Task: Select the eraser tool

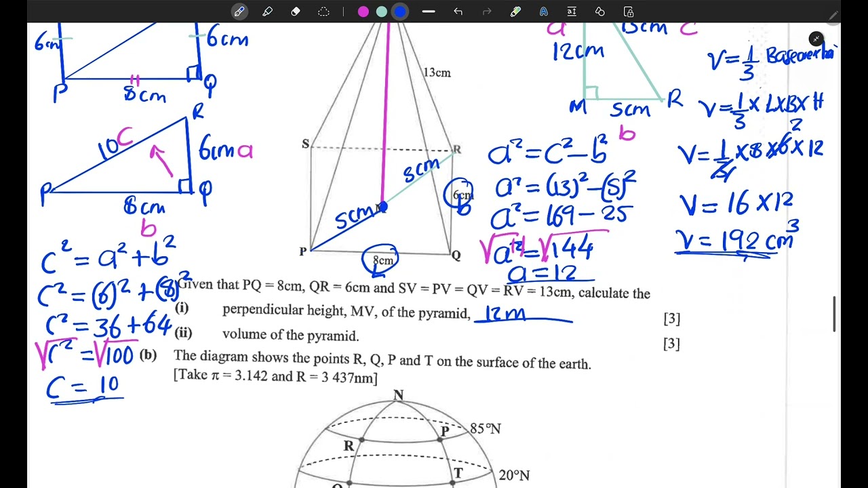Action: [x=296, y=12]
